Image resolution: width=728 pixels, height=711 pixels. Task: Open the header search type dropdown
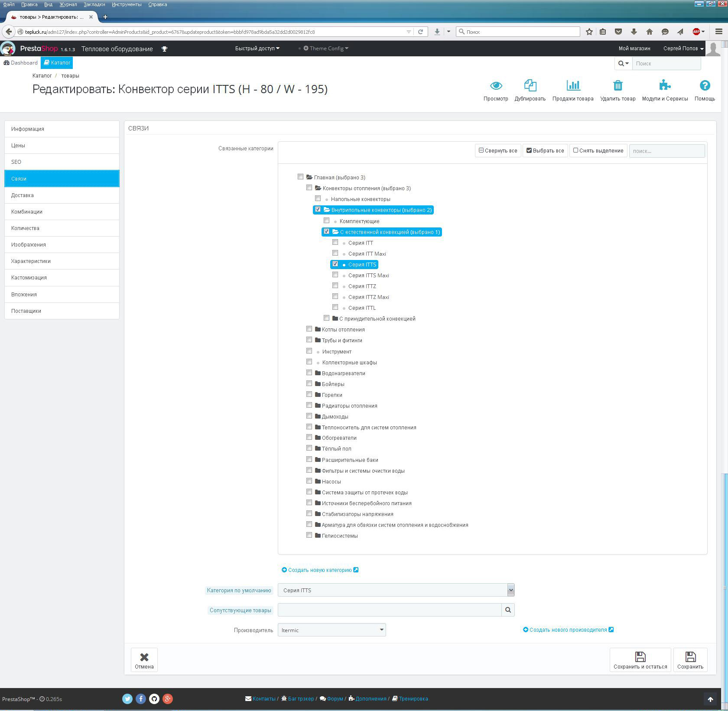point(623,64)
